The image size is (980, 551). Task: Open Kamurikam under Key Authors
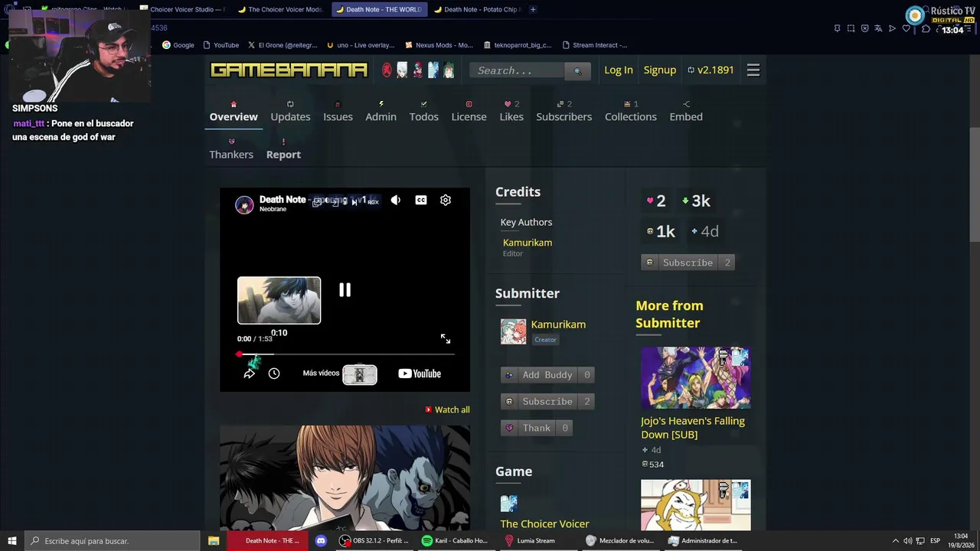coord(528,243)
